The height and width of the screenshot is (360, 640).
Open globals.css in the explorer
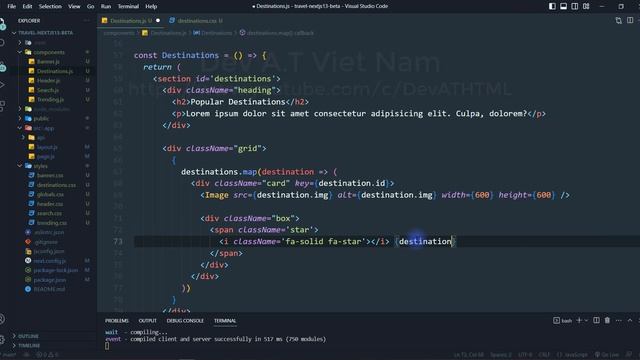point(50,194)
